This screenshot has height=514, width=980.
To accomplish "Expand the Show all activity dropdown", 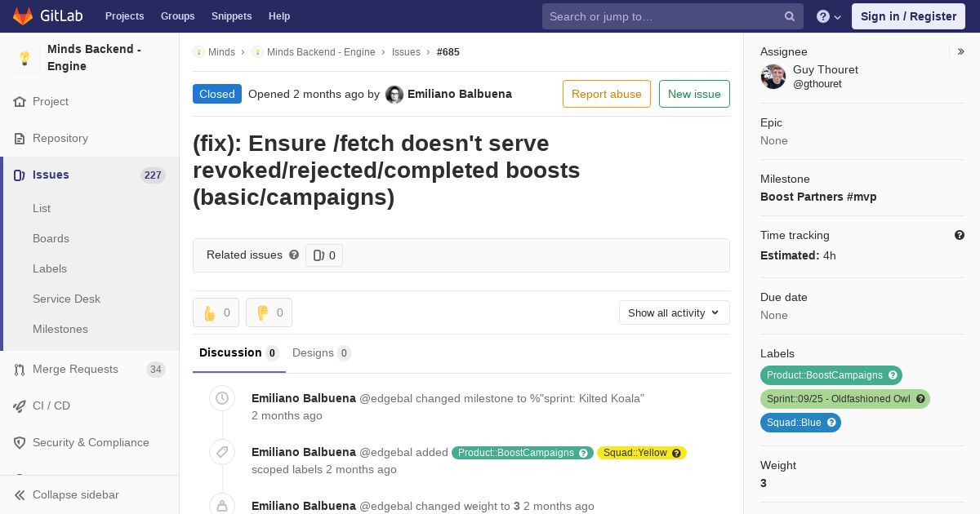I will pos(674,312).
